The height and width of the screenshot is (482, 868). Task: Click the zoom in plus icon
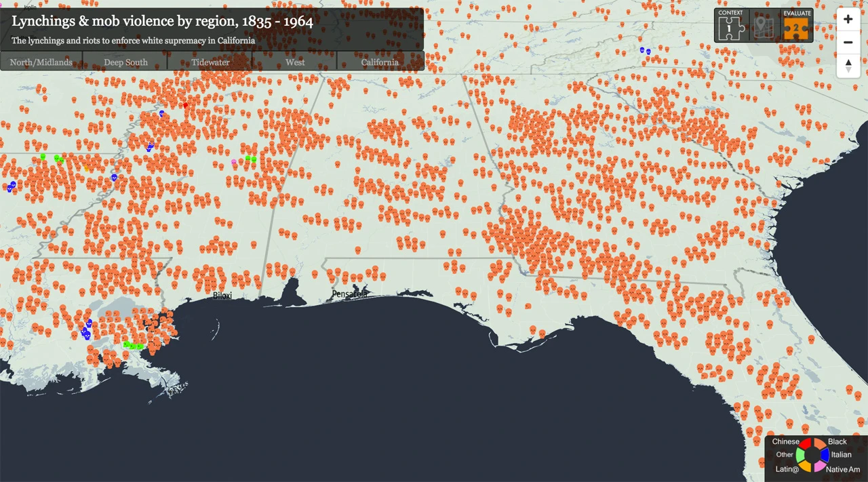(848, 19)
